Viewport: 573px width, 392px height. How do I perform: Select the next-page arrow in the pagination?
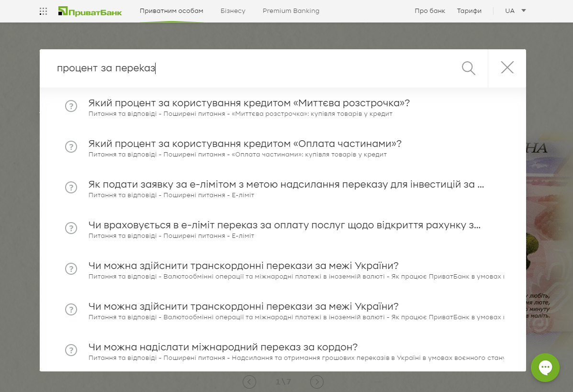click(x=316, y=382)
